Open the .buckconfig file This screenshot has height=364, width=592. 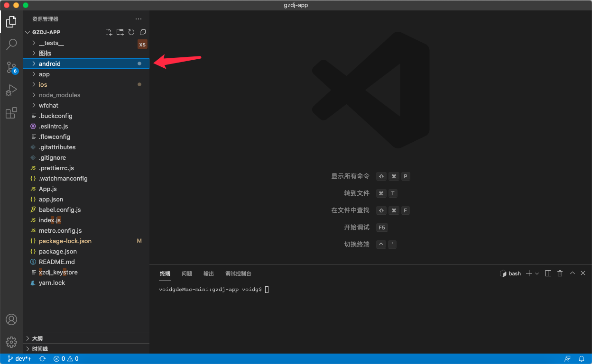[86, 116]
